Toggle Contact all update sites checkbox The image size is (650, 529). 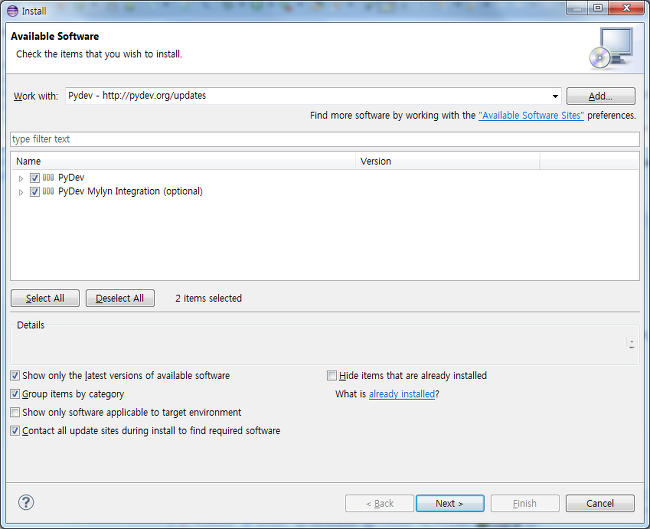(x=15, y=431)
